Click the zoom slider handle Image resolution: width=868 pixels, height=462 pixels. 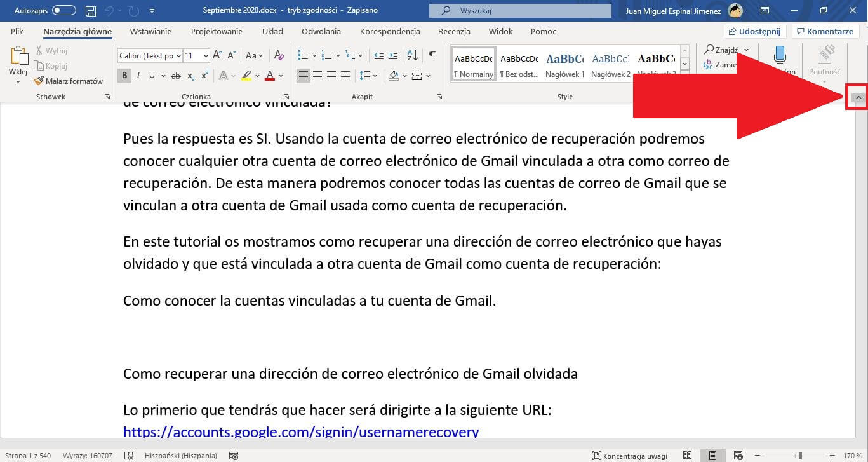[x=800, y=456]
